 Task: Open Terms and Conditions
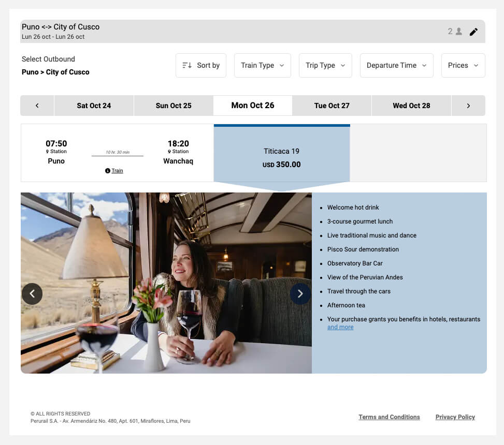click(x=389, y=417)
